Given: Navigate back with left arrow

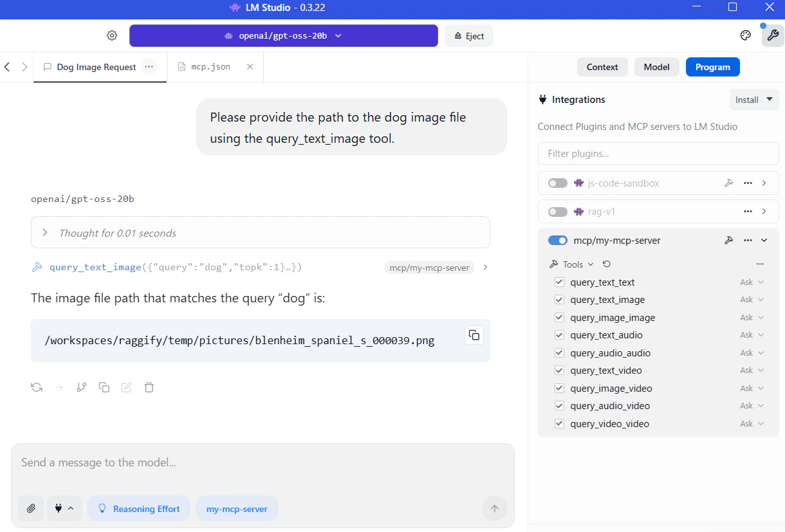Looking at the screenshot, I should (x=7, y=67).
